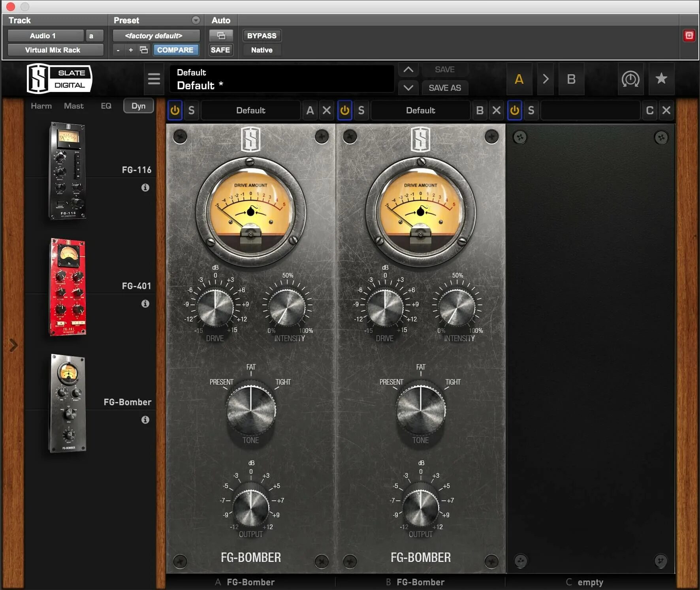The width and height of the screenshot is (700, 590).
Task: Show info for FG-116 module
Action: [145, 188]
